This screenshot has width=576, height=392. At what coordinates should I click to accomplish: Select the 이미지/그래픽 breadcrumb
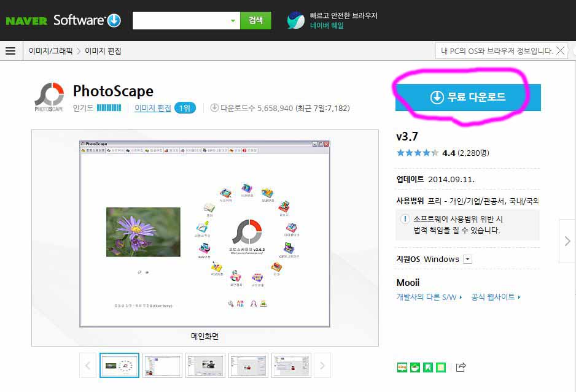(51, 51)
